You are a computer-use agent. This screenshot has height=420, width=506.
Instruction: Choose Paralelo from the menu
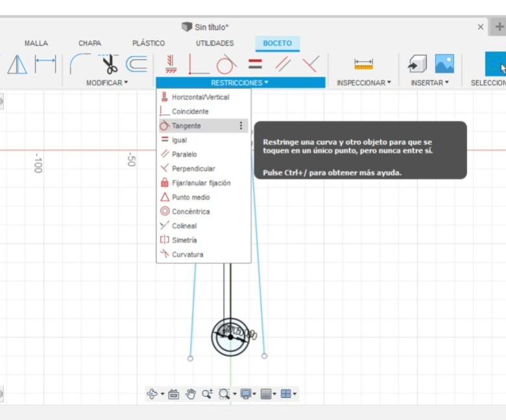[x=204, y=154]
